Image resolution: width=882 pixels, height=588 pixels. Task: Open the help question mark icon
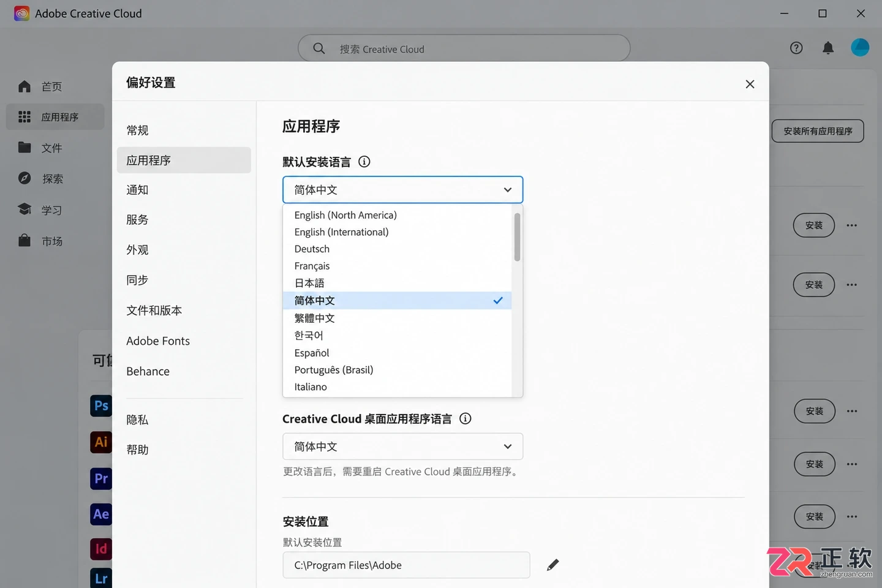point(796,48)
